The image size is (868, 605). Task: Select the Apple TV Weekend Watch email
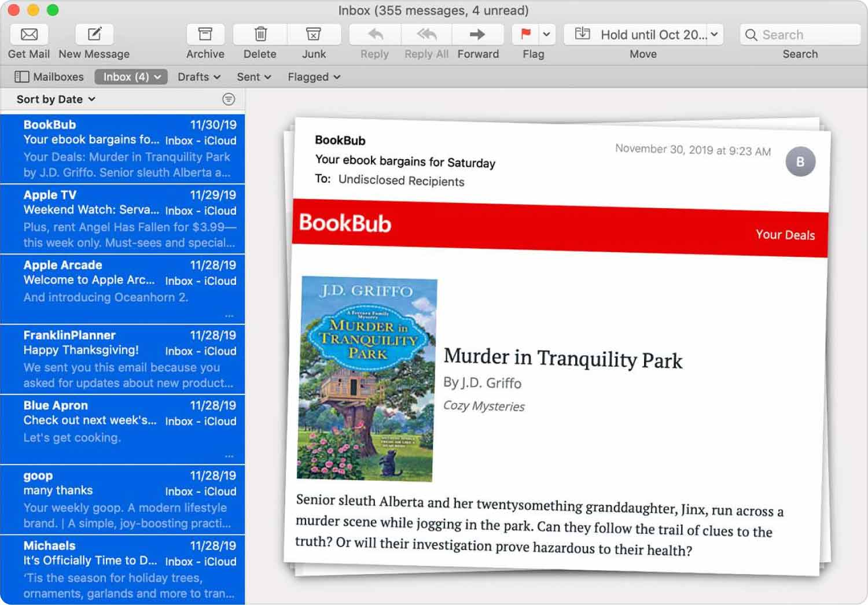(123, 219)
